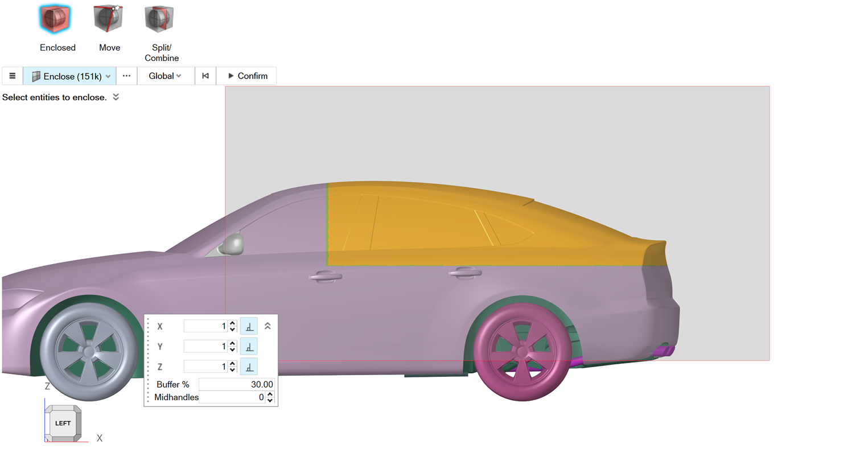The image size is (868, 473).
Task: Increase the X density value
Action: point(232,323)
